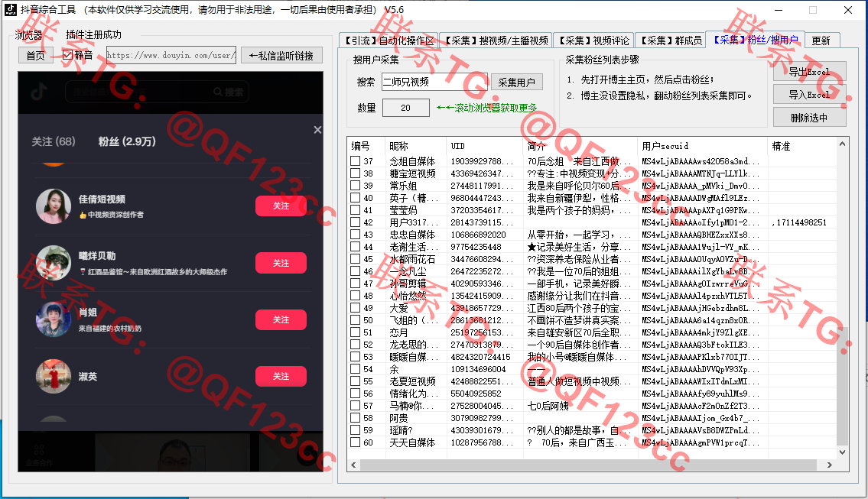Open the 更新 tab
The image size is (868, 499).
[821, 41]
